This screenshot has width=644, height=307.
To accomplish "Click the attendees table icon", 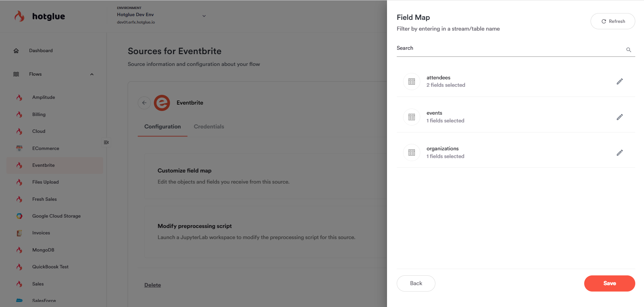I will tap(412, 81).
